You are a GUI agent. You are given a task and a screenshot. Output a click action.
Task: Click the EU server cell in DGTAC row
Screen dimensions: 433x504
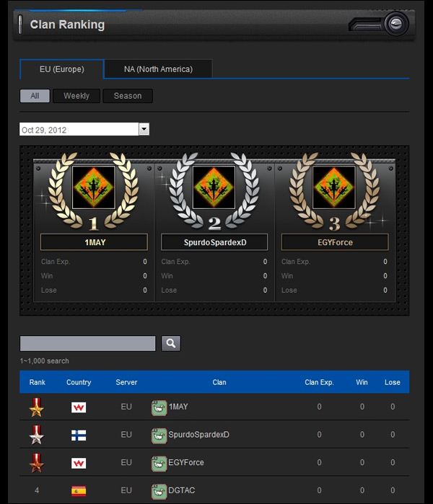[126, 490]
